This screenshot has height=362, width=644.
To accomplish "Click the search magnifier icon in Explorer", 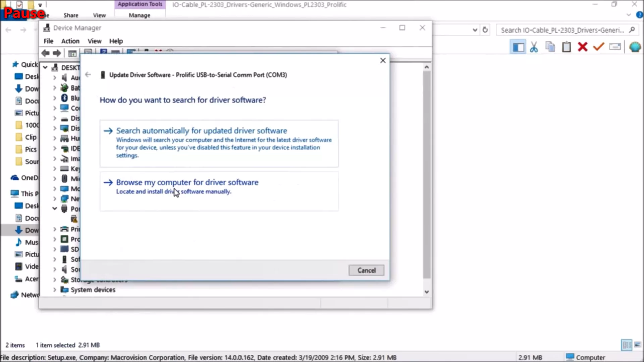I will (632, 30).
